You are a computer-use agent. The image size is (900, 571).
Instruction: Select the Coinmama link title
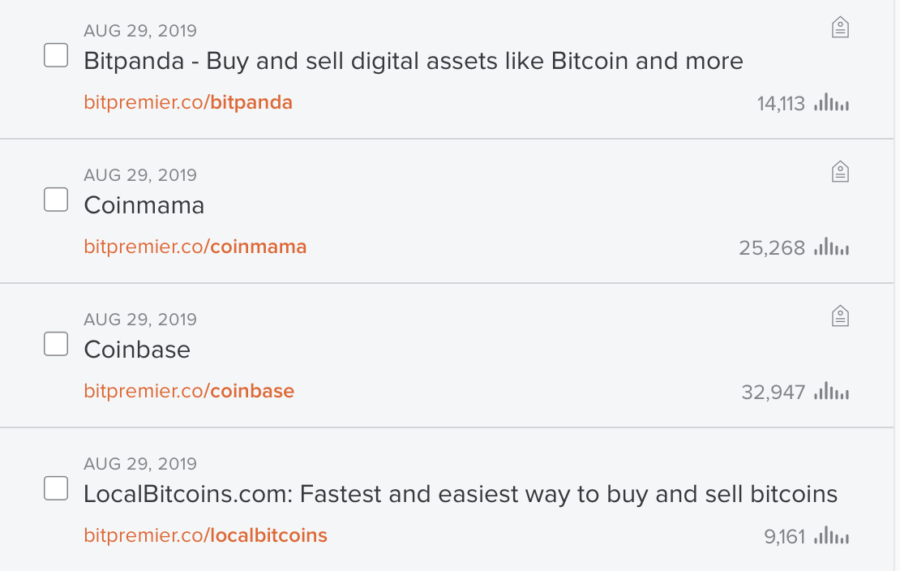click(144, 205)
